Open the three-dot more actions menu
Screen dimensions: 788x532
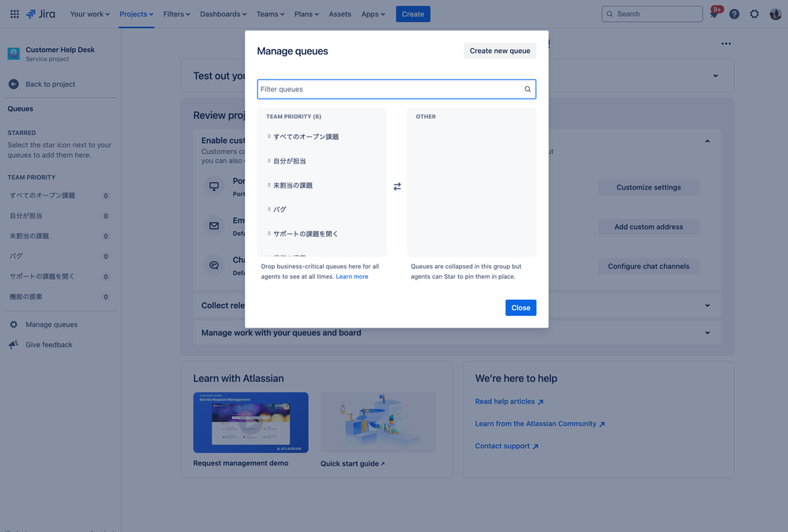[726, 43]
